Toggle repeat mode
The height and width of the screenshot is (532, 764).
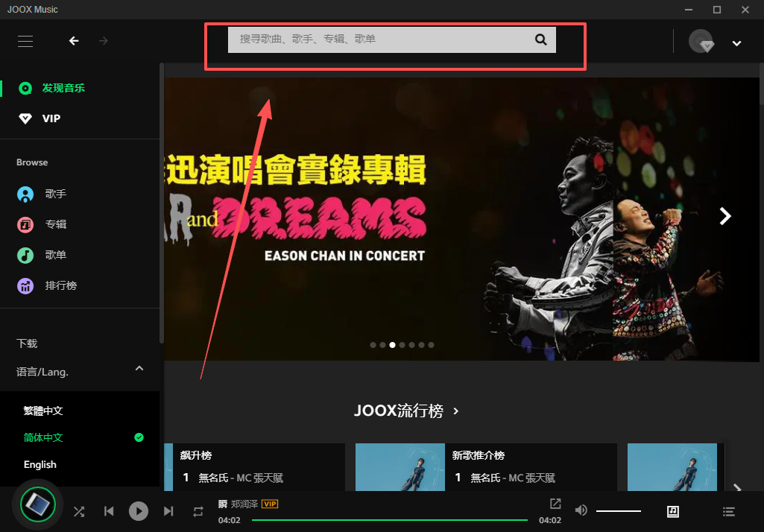[198, 511]
